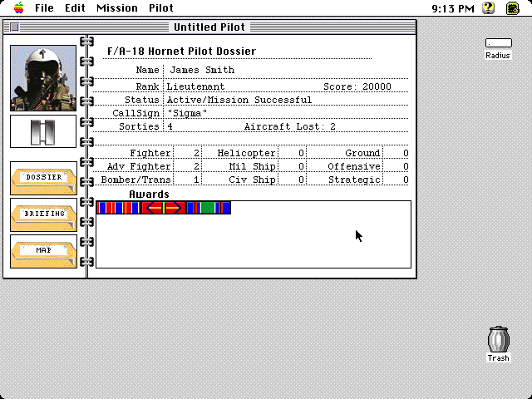Click the Mil Ship label

(252, 166)
